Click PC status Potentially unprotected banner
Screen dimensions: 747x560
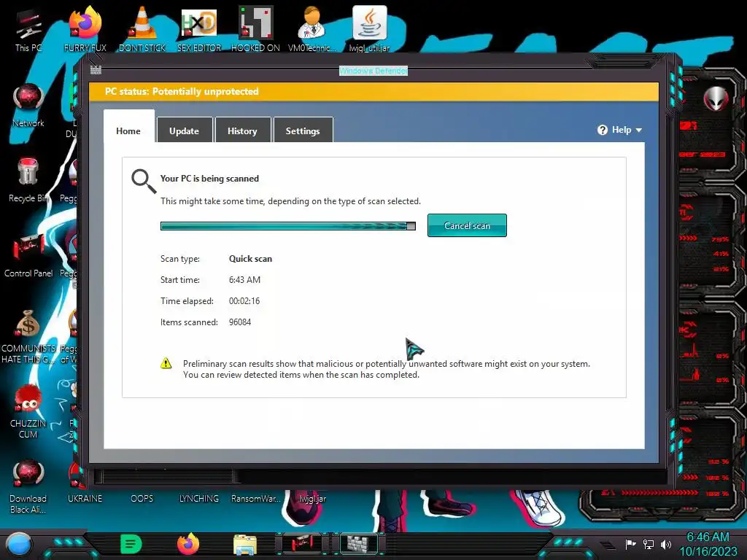[x=374, y=91]
